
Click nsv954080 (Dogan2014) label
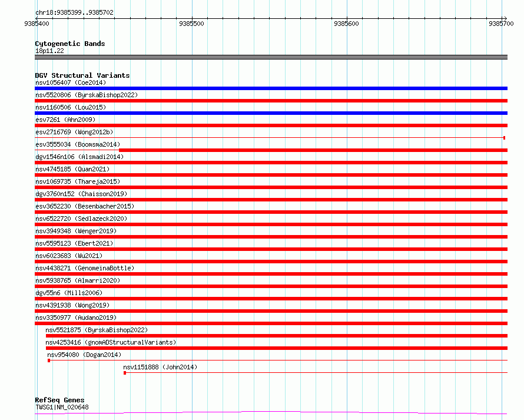click(x=84, y=355)
